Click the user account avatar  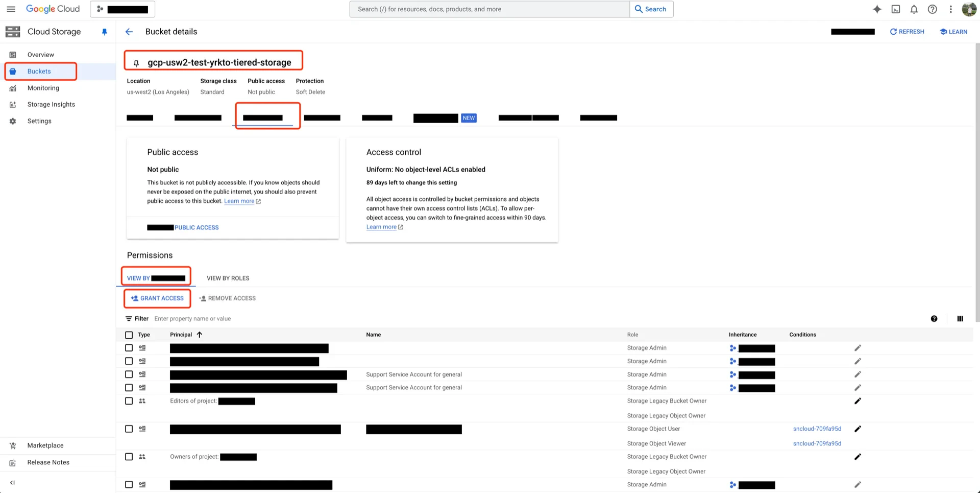[969, 9]
